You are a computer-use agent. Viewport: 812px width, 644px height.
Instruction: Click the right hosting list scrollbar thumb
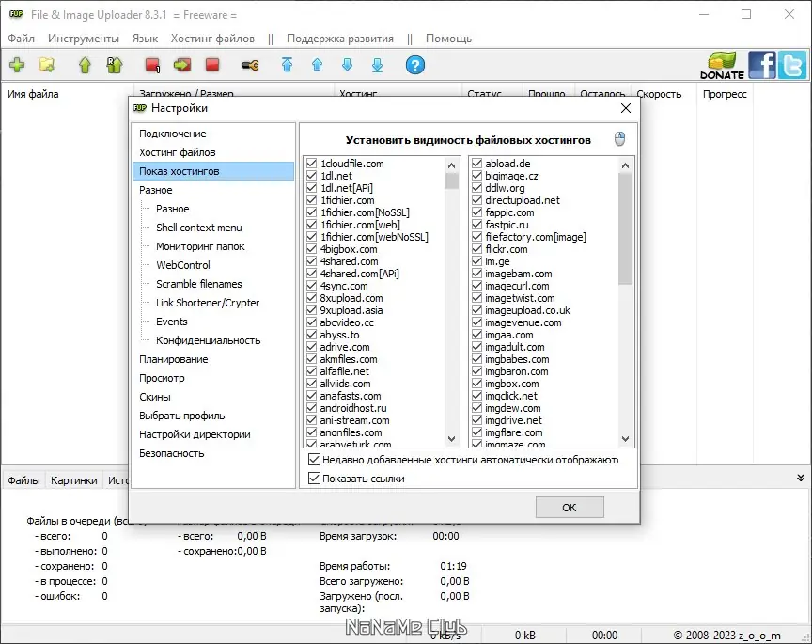point(626,228)
